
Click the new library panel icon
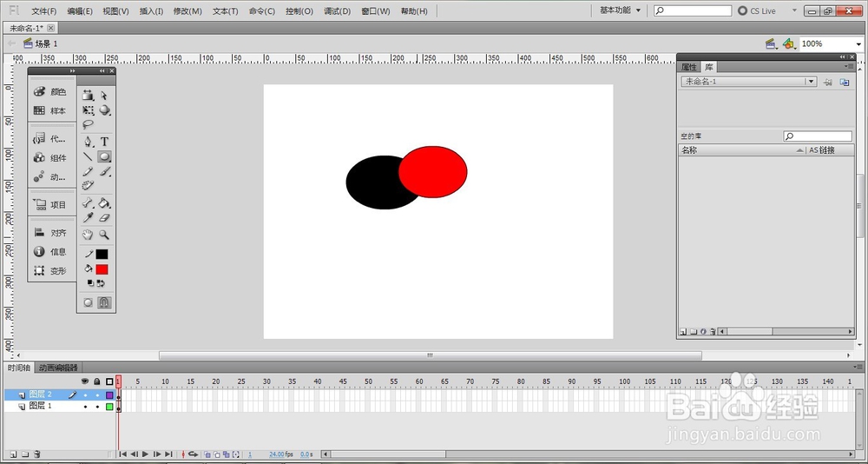[x=845, y=82]
